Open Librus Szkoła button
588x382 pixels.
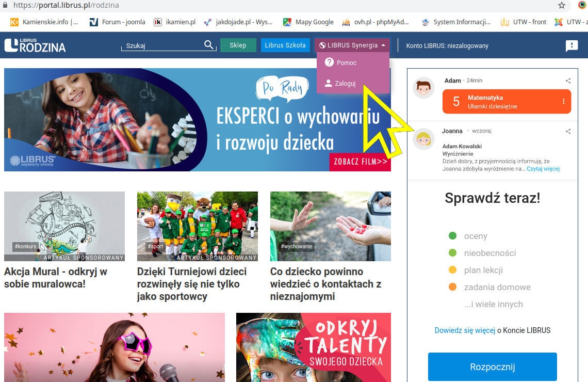285,45
